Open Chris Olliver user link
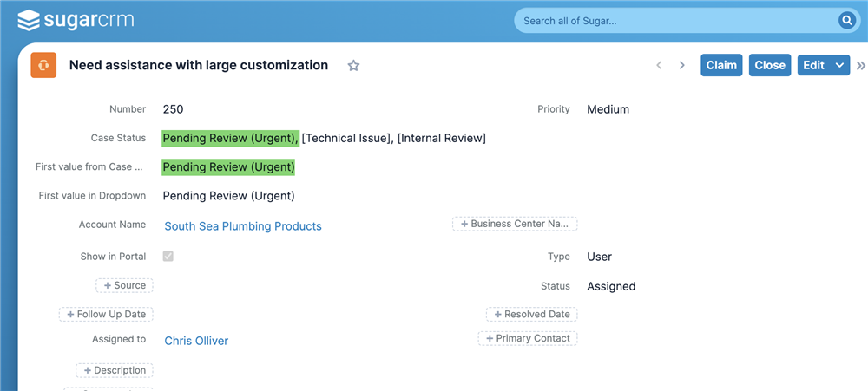This screenshot has height=391, width=868. 196,341
